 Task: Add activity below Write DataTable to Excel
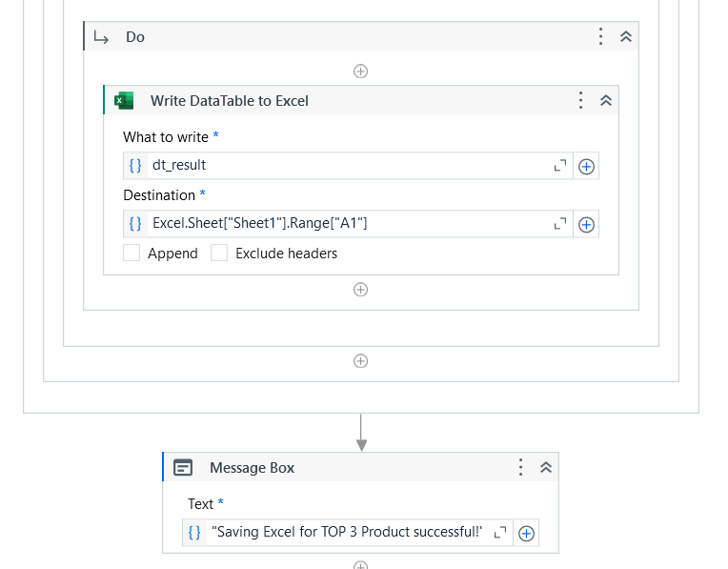[361, 290]
